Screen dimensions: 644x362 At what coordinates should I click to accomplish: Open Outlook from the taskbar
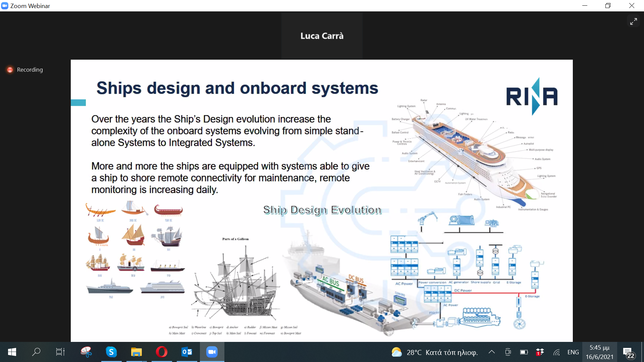[187, 352]
